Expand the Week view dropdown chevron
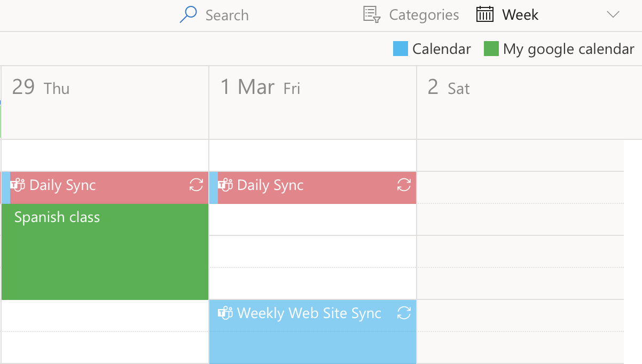Screen dimensions: 642x364 (x=613, y=14)
